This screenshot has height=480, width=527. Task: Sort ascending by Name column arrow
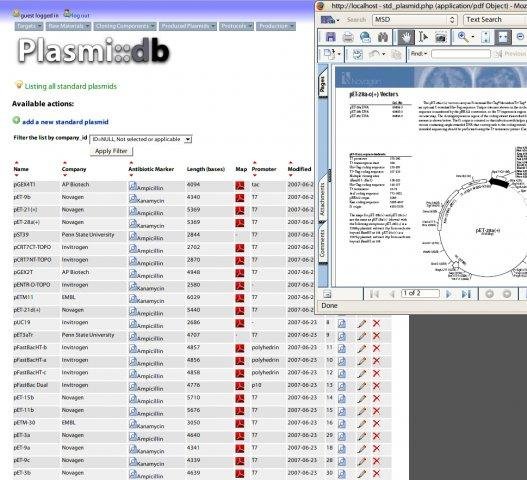[16, 163]
